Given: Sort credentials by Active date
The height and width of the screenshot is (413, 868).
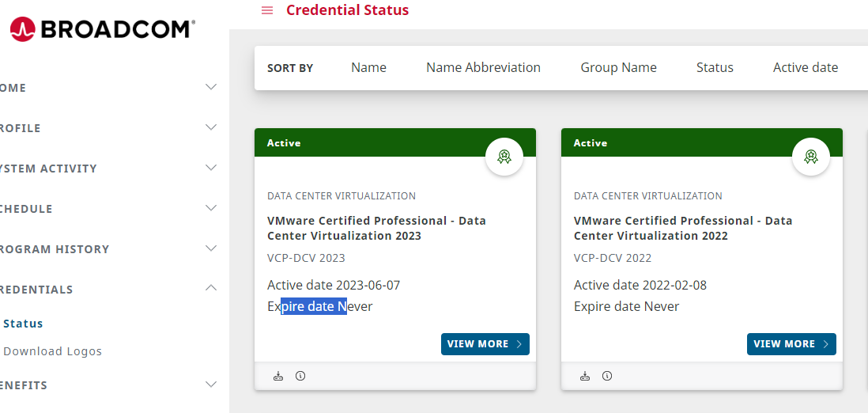Looking at the screenshot, I should click(x=806, y=67).
